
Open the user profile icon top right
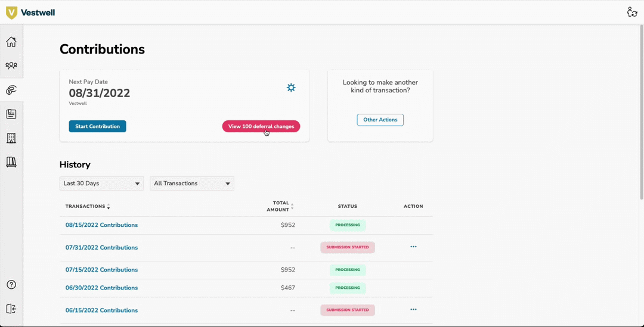coord(632,12)
